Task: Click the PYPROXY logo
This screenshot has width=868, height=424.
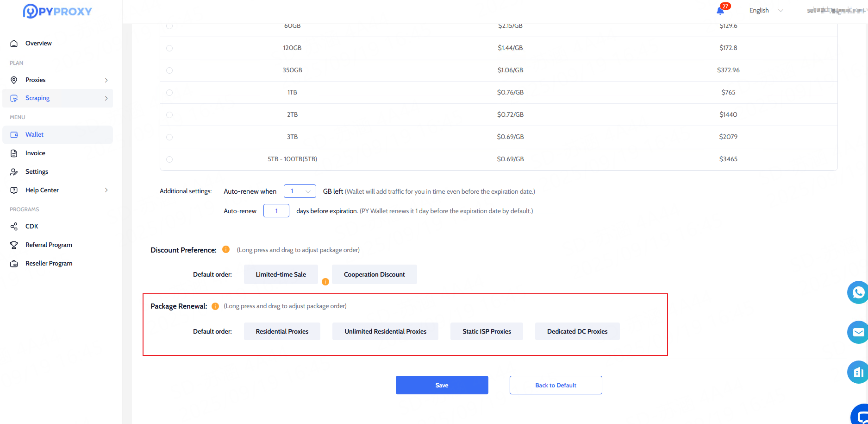Action: pyautogui.click(x=57, y=11)
